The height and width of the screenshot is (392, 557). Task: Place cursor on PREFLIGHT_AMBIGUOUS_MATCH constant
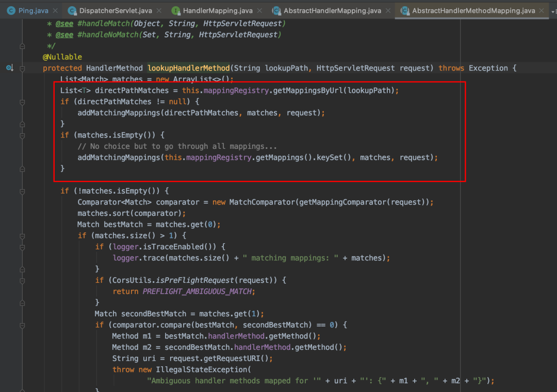tap(198, 291)
